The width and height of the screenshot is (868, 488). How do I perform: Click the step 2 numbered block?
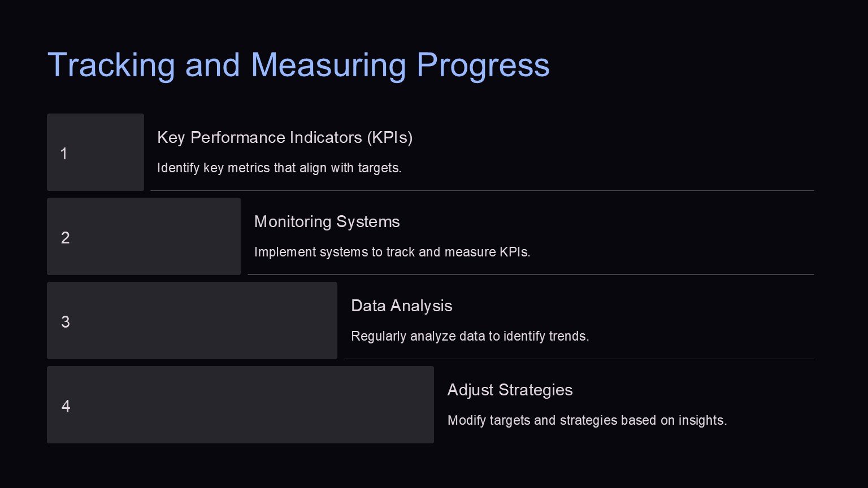tap(144, 237)
